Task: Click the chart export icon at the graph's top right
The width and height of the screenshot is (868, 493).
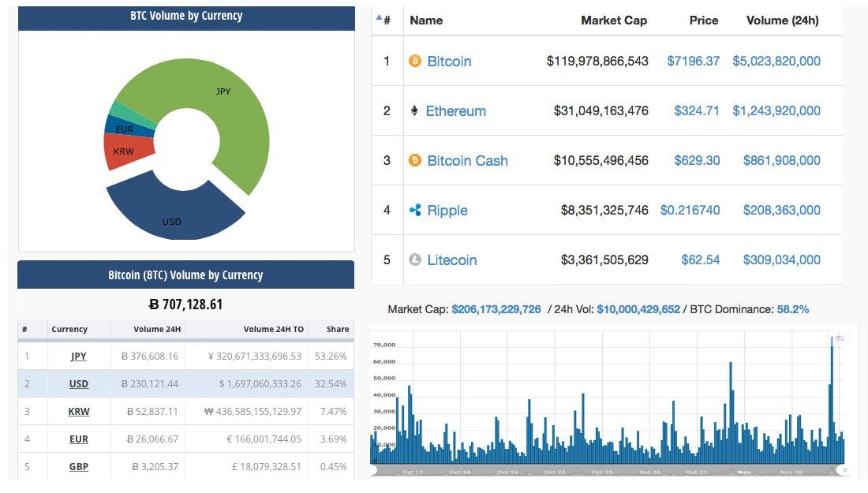Action: point(840,338)
